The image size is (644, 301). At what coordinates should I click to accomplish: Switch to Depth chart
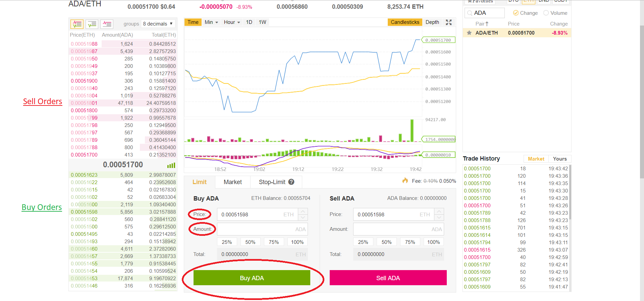point(432,22)
